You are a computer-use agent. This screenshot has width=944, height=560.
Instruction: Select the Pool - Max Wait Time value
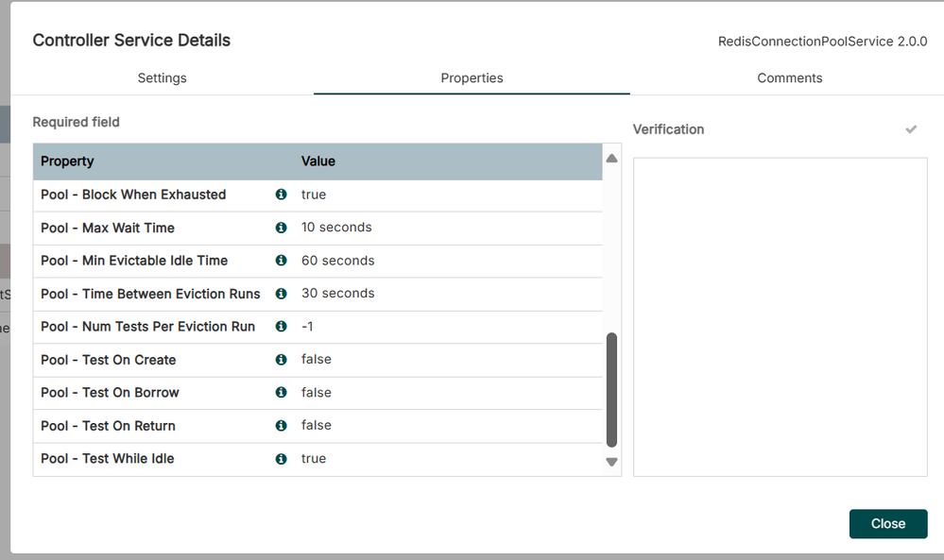(335, 228)
